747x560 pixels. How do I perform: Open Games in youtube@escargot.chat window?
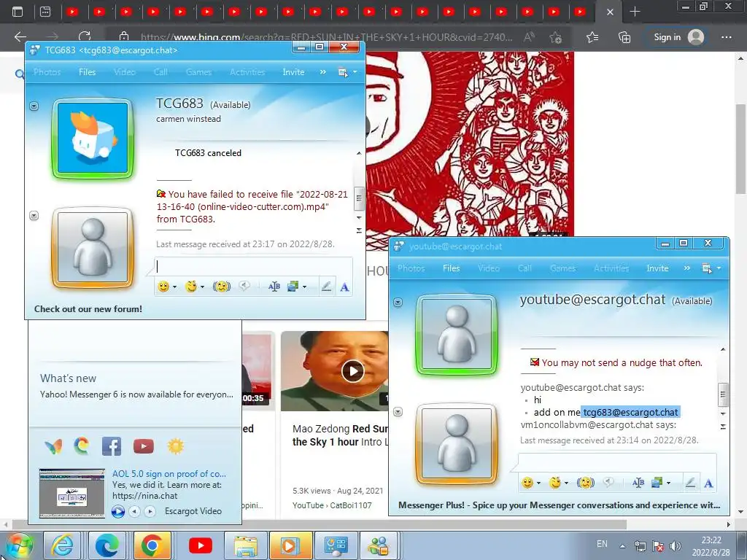coord(562,268)
